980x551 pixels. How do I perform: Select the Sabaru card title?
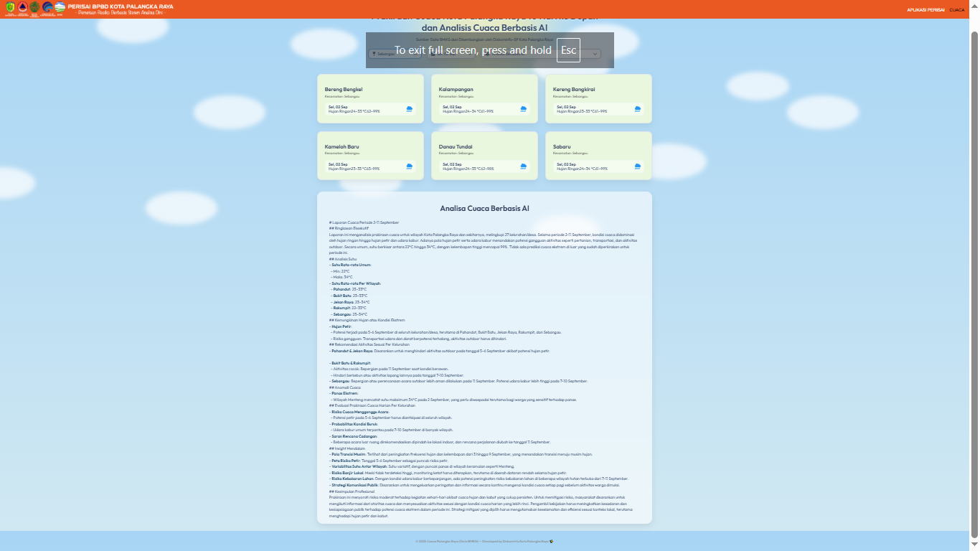(562, 147)
